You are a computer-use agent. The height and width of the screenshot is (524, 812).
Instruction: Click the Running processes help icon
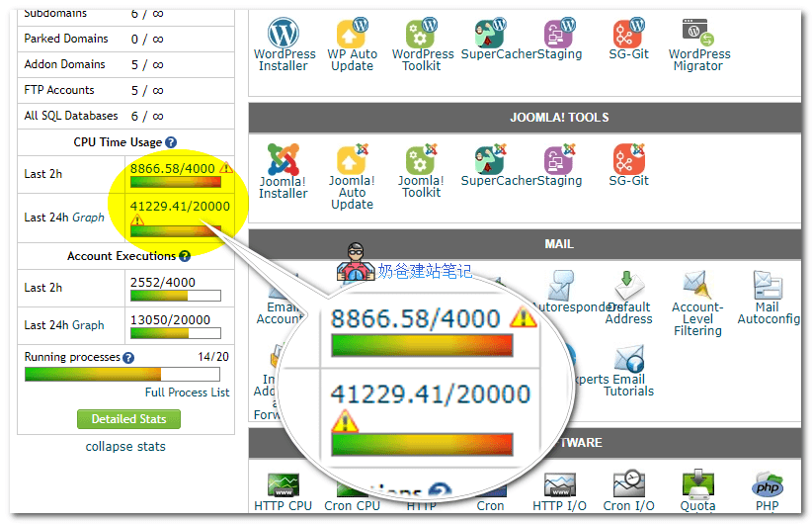tap(128, 358)
